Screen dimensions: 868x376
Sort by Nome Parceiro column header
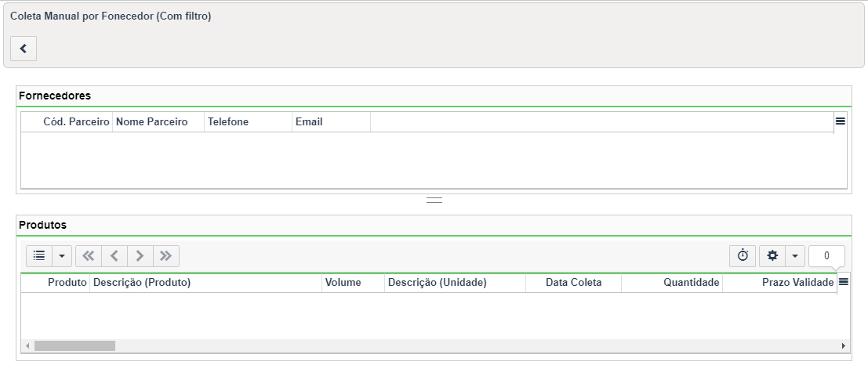pyautogui.click(x=158, y=121)
